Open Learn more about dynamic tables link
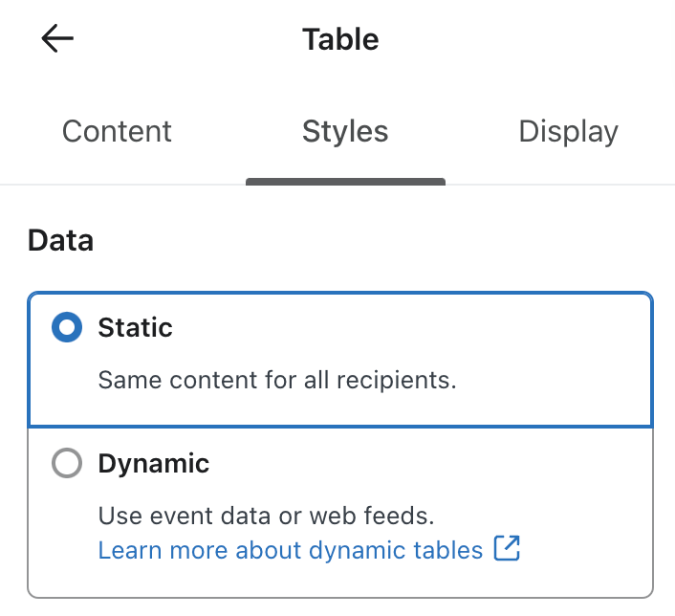The height and width of the screenshot is (616, 675). pyautogui.click(x=291, y=550)
